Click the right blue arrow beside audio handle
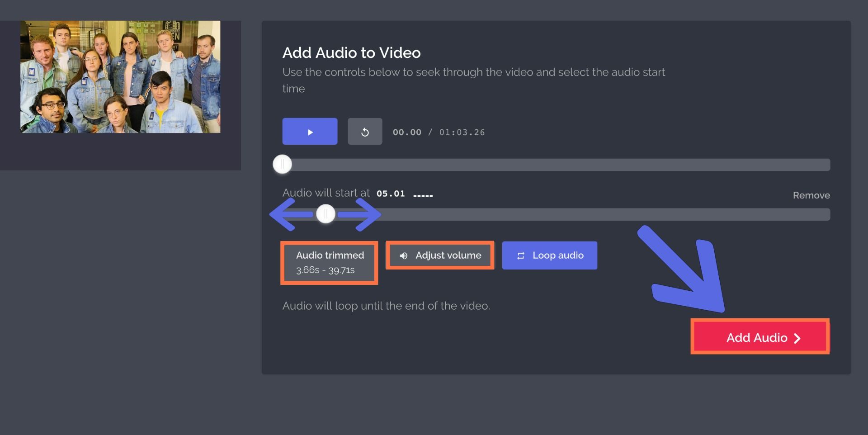The image size is (868, 435). (x=362, y=214)
